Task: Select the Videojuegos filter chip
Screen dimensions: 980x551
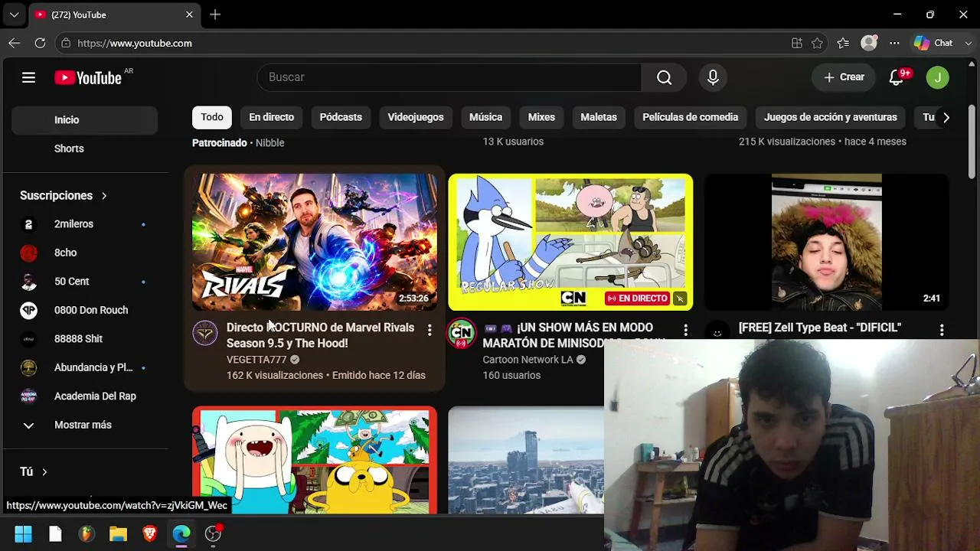Action: (416, 117)
